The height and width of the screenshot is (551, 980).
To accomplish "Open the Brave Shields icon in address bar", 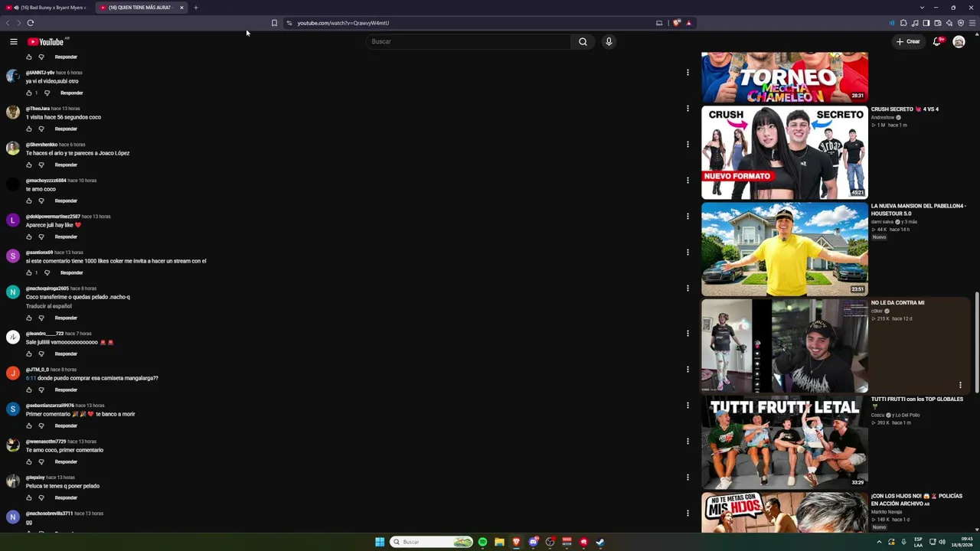I will point(677,23).
